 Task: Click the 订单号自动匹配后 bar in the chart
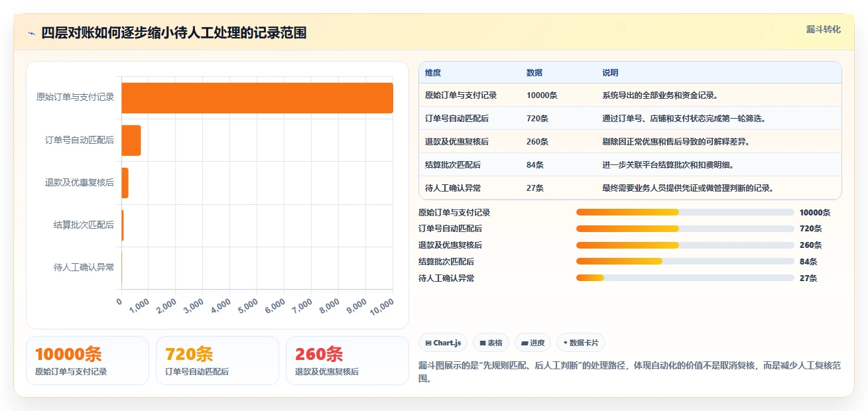(131, 140)
